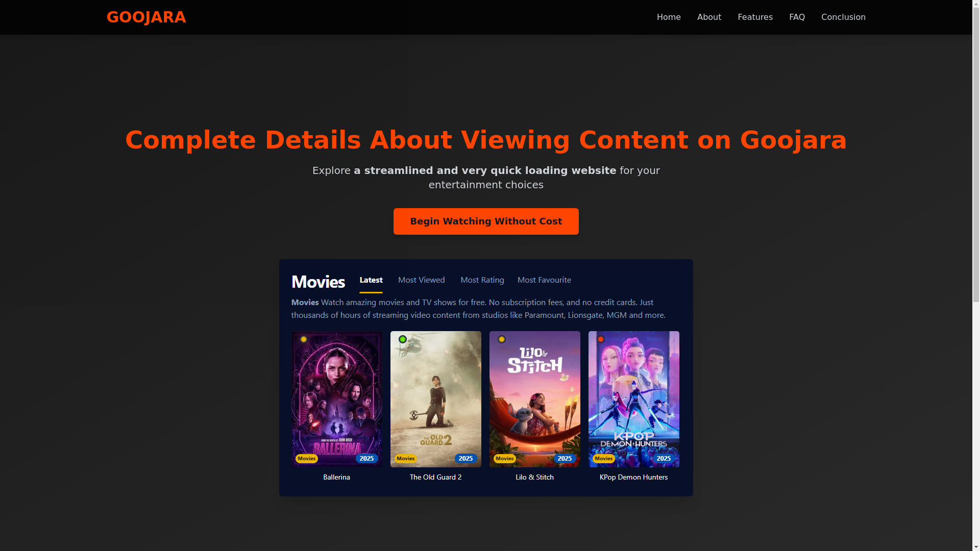Click the Lilo & Stitch title text
Image resolution: width=980 pixels, height=551 pixels.
pyautogui.click(x=535, y=478)
